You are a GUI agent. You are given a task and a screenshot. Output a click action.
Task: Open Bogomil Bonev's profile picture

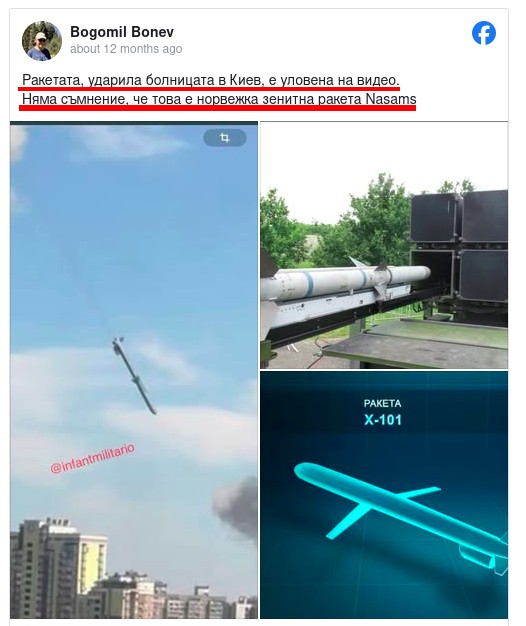(x=42, y=41)
